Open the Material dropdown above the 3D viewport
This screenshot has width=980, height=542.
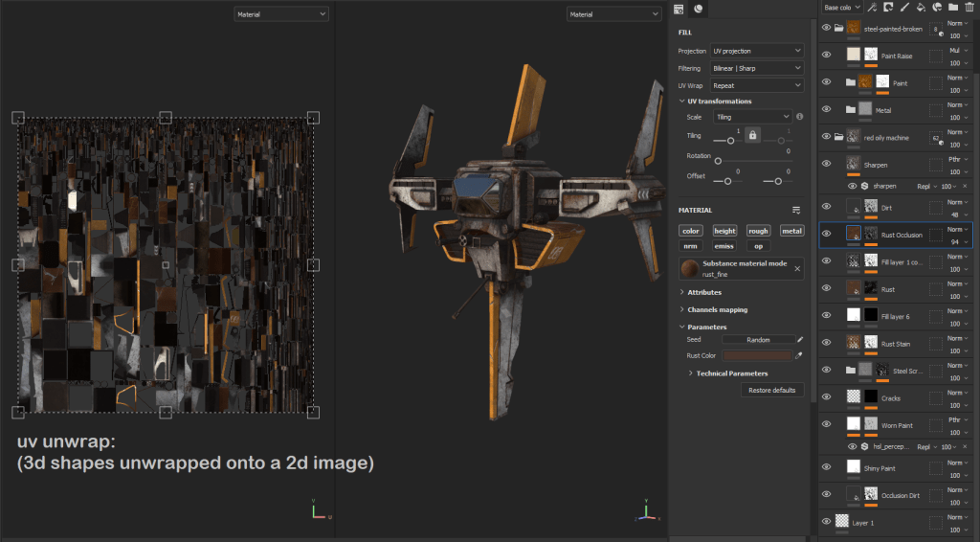click(x=613, y=14)
